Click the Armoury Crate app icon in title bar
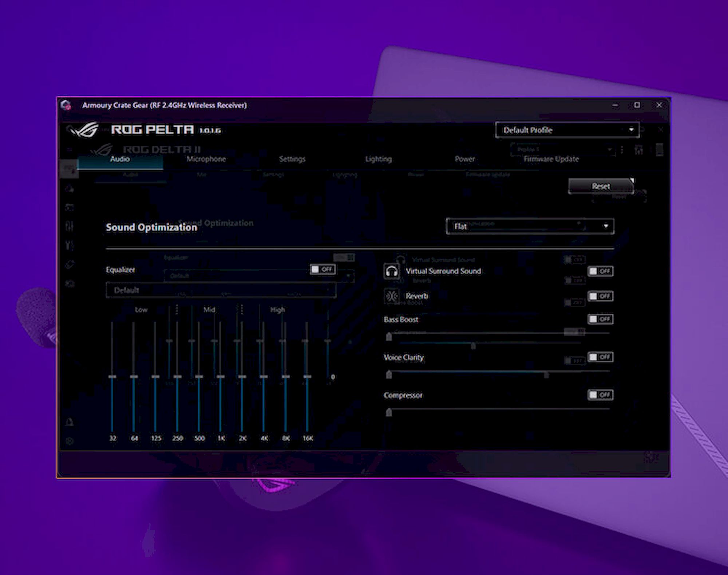The image size is (728, 575). click(66, 105)
